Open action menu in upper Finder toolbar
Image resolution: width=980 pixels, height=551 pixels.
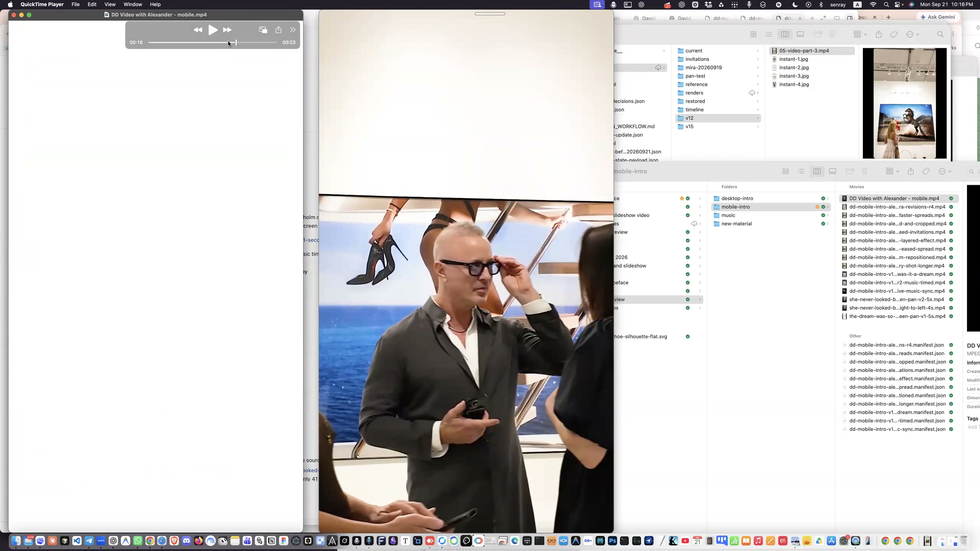coord(913,34)
